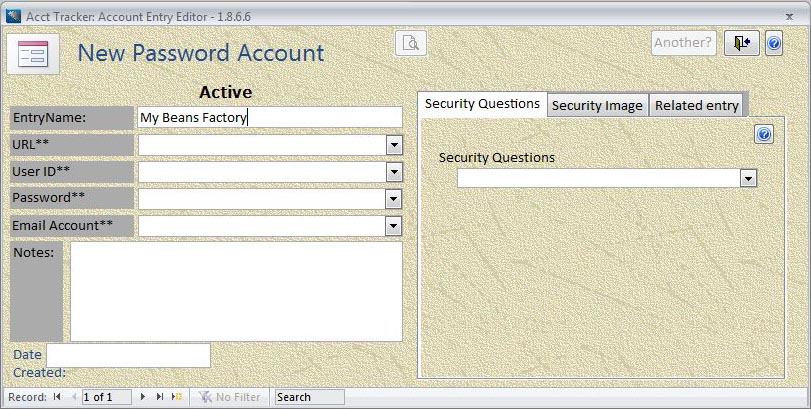Open the print preview magnifier icon
Image resolution: width=811 pixels, height=409 pixels.
click(x=411, y=42)
